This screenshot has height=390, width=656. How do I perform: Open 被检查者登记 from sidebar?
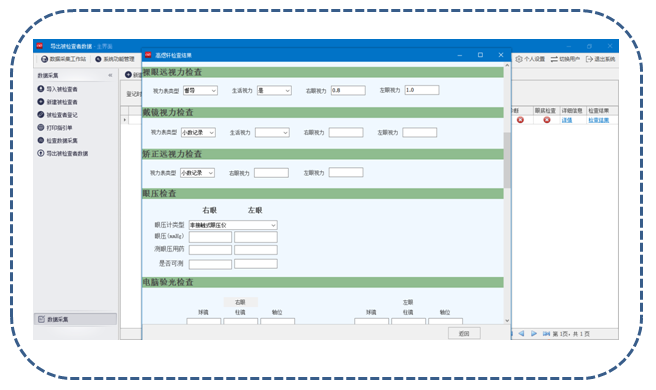click(57, 115)
